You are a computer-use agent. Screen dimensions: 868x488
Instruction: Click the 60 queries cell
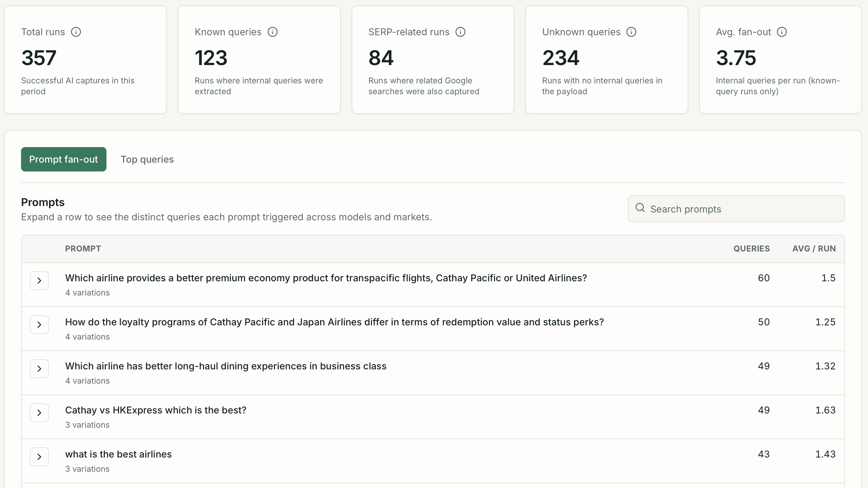pos(764,278)
